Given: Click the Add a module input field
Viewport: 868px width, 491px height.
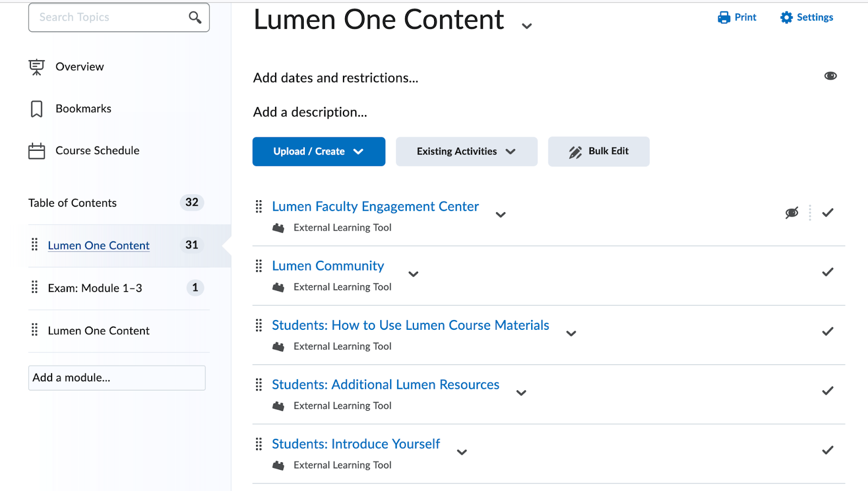Looking at the screenshot, I should point(116,378).
